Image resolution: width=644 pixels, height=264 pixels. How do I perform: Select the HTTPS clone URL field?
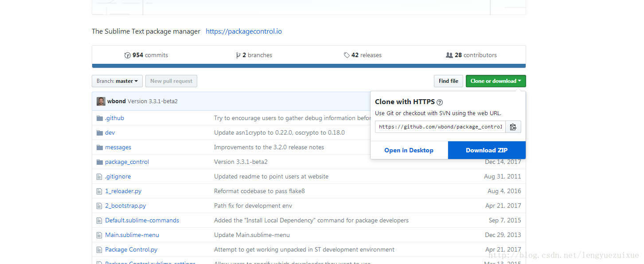click(440, 127)
